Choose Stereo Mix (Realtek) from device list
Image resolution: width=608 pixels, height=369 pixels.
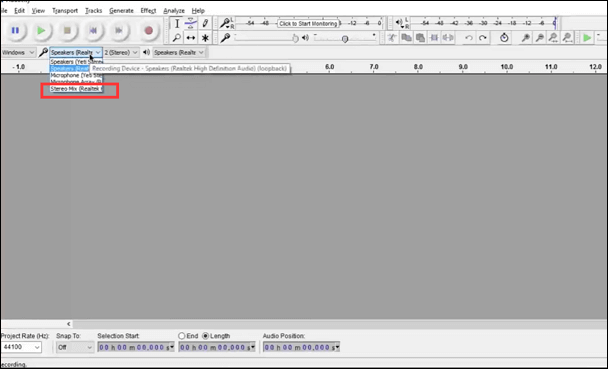(x=76, y=89)
